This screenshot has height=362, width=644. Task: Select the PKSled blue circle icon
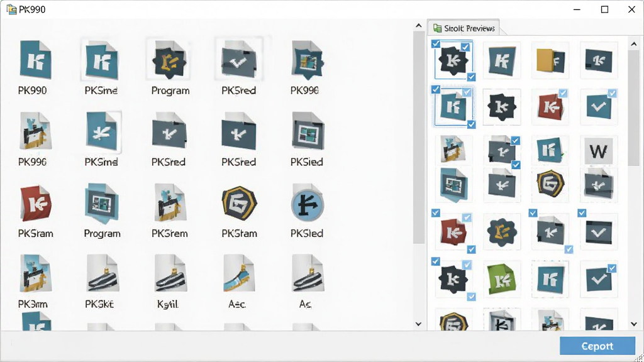[307, 203]
